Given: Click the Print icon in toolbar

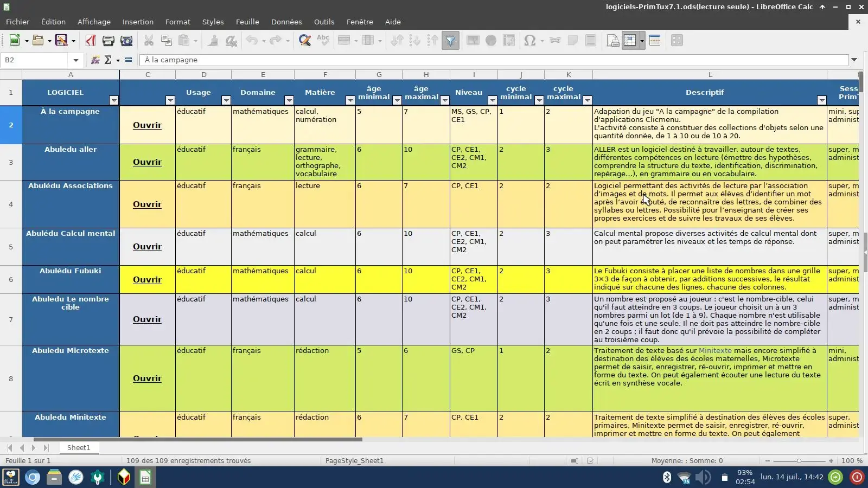Looking at the screenshot, I should [108, 41].
